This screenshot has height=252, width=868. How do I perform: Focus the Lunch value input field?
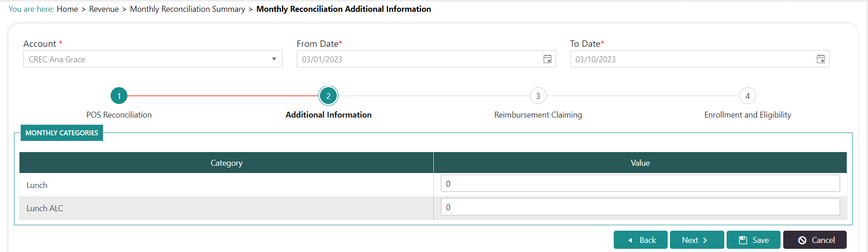coord(640,183)
